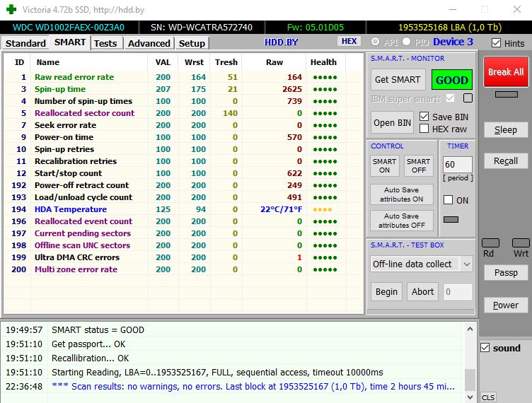Click the green cross Victoria app icon
The image size is (532, 403).
point(11,9)
